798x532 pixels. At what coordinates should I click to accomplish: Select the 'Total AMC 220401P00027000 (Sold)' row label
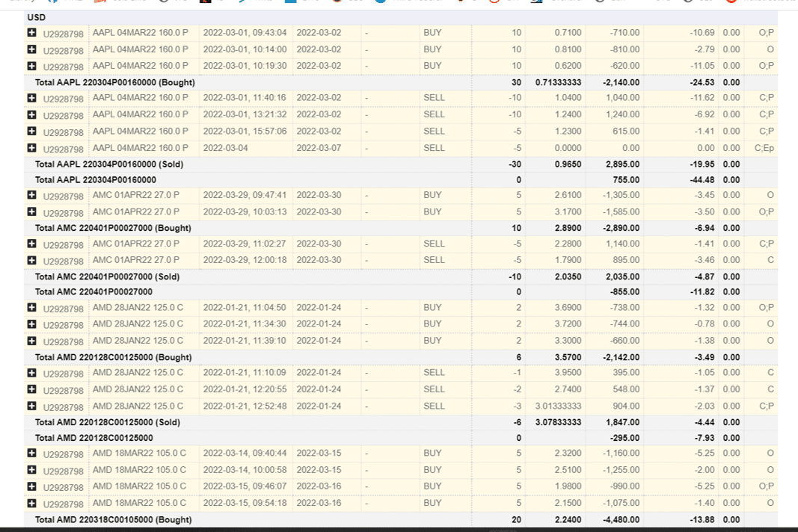tap(108, 276)
